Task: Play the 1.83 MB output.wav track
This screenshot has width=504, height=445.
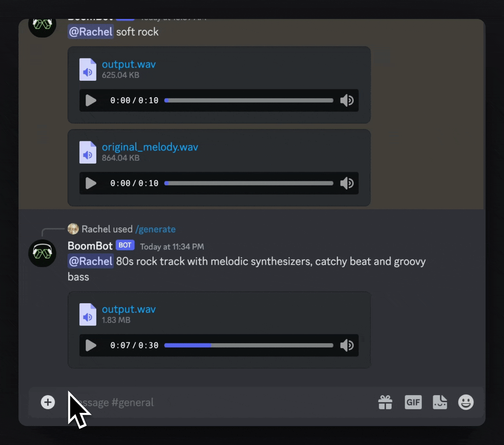Action: [x=91, y=346]
